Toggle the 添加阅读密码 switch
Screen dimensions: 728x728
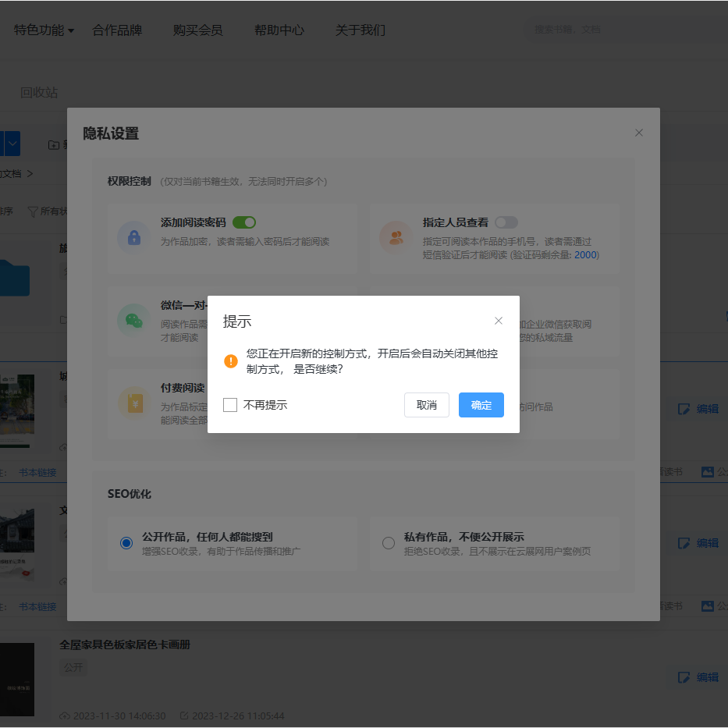(244, 222)
